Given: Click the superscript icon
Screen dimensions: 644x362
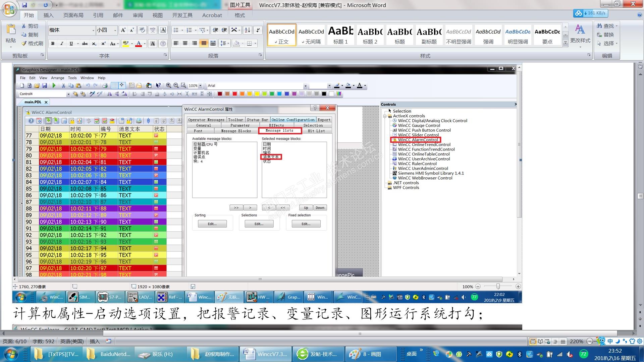Looking at the screenshot, I should point(104,44).
